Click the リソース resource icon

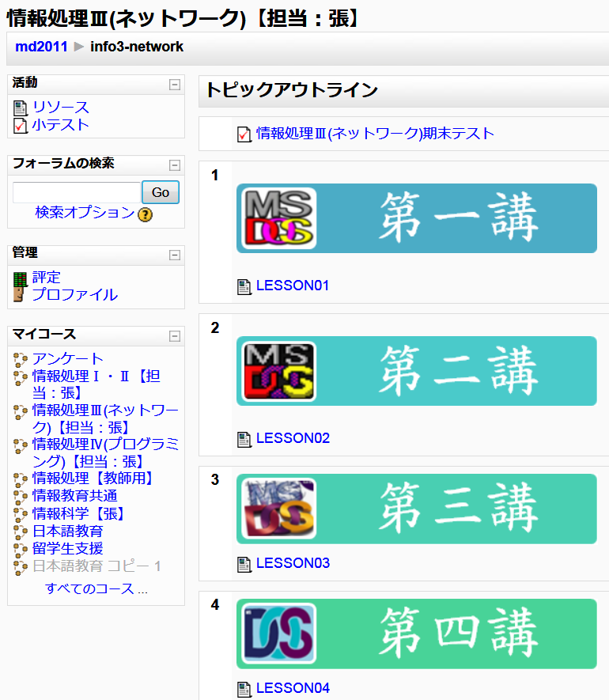click(21, 108)
